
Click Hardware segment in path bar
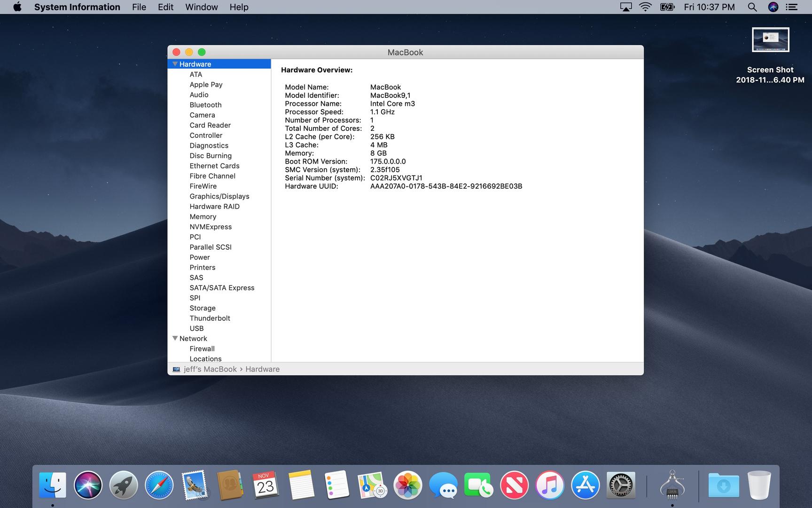262,369
